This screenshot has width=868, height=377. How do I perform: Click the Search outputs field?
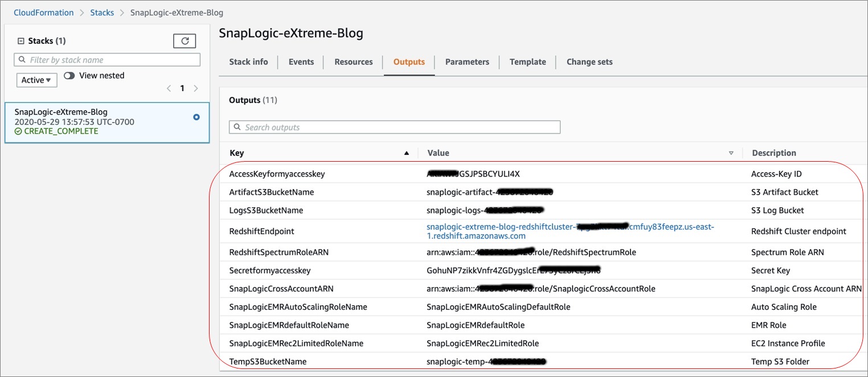point(395,127)
